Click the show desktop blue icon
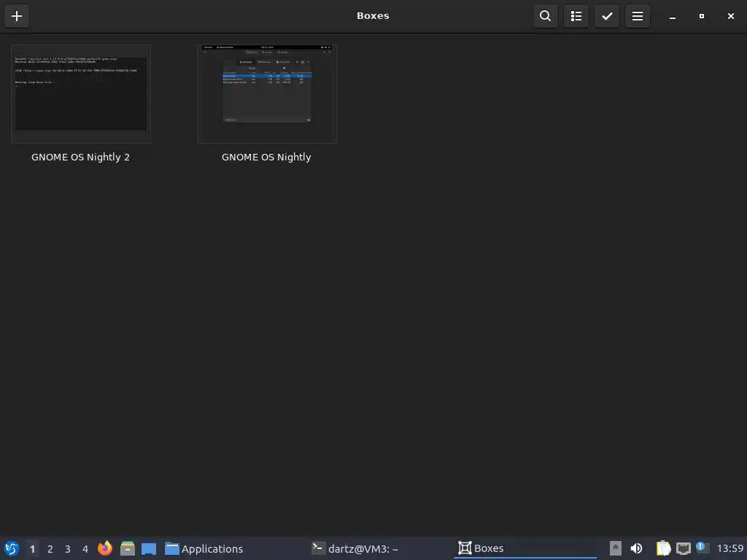The height and width of the screenshot is (560, 747). (x=149, y=548)
